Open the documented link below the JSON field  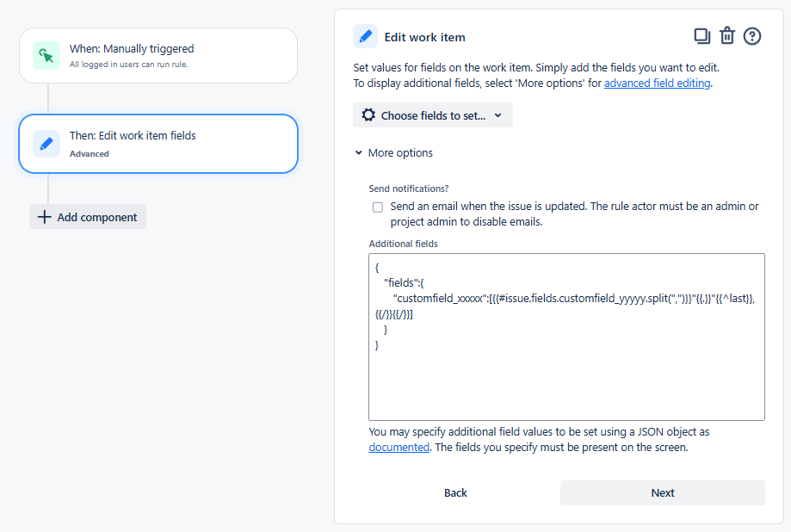pyautogui.click(x=399, y=447)
